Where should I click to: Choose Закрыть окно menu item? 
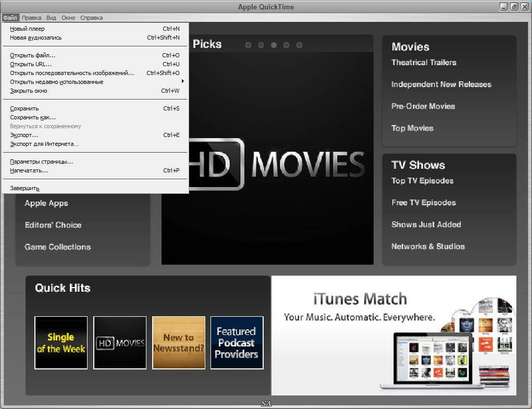tap(95, 91)
